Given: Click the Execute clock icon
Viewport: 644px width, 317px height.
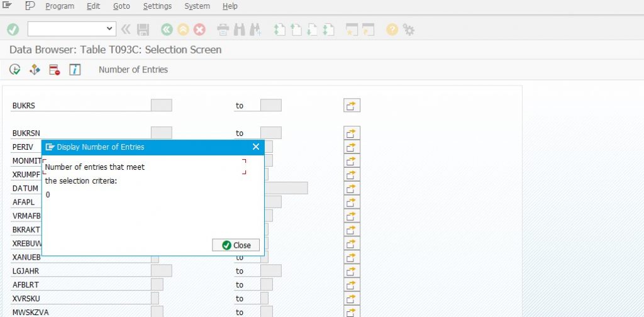Looking at the screenshot, I should point(15,69).
